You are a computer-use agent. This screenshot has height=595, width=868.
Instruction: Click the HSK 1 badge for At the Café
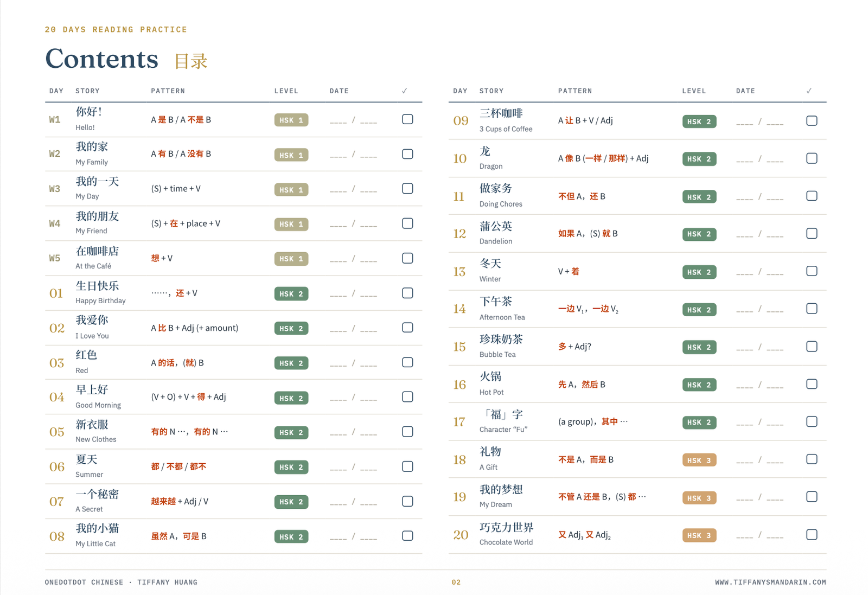[x=291, y=259]
